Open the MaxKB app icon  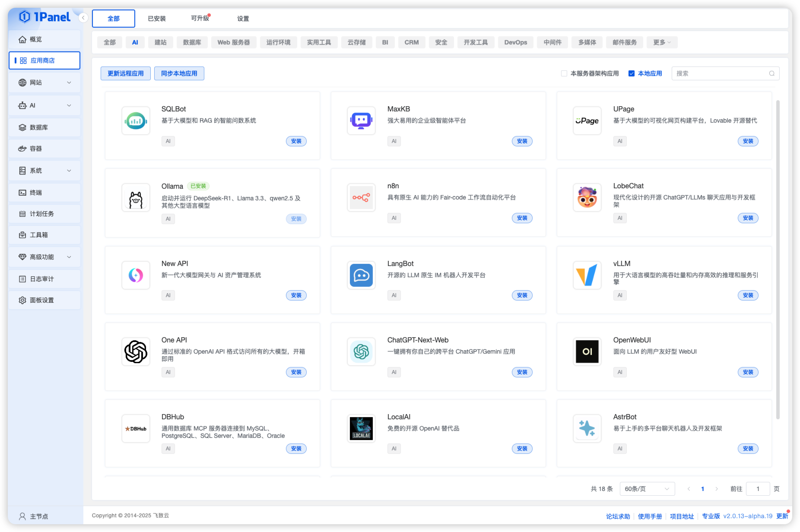click(x=362, y=121)
